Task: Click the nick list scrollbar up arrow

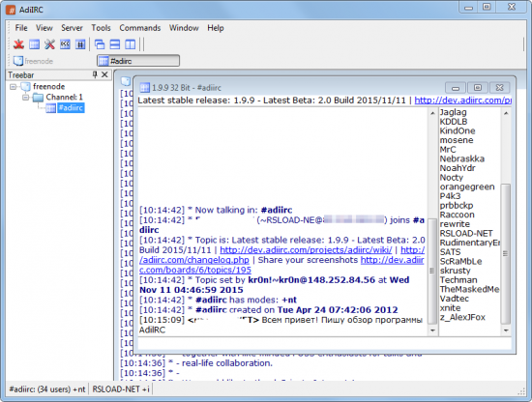Action: [506, 113]
